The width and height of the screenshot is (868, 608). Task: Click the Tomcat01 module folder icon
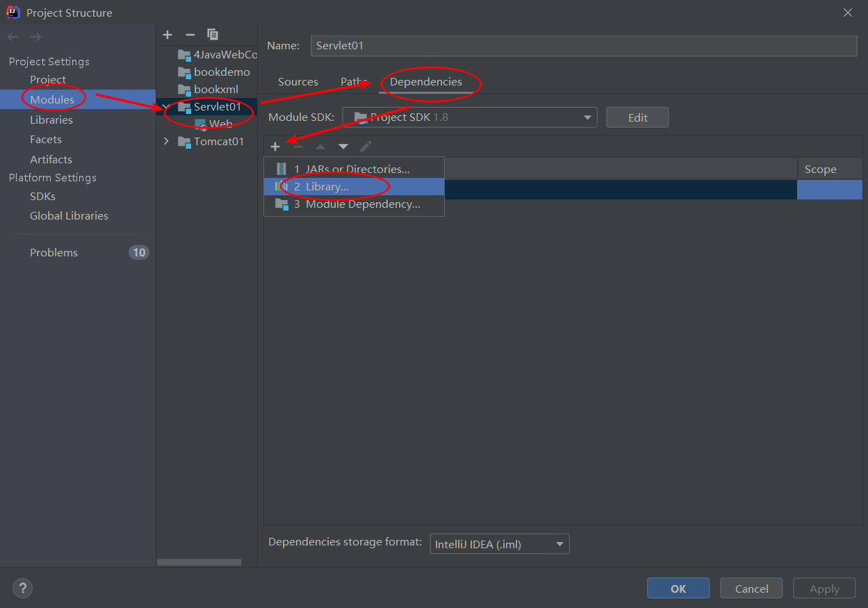[x=183, y=142]
